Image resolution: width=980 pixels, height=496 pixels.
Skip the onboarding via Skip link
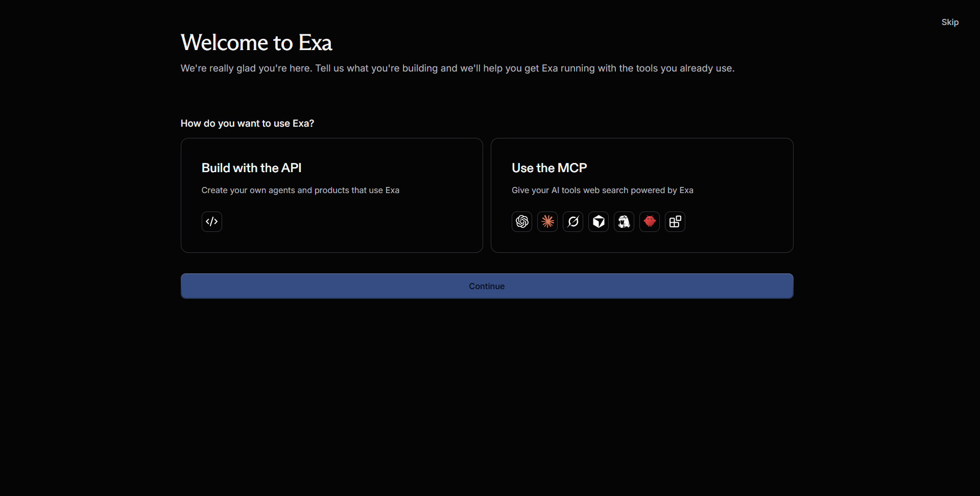pyautogui.click(x=950, y=22)
